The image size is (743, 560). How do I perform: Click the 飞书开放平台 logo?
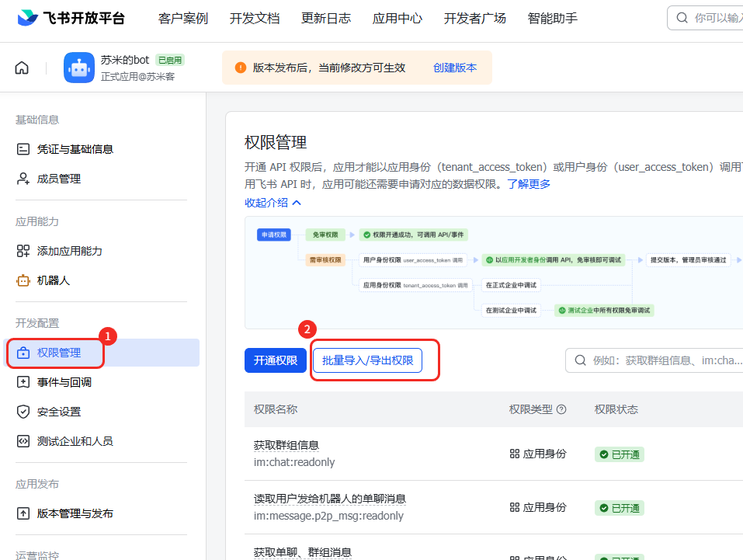(x=71, y=18)
